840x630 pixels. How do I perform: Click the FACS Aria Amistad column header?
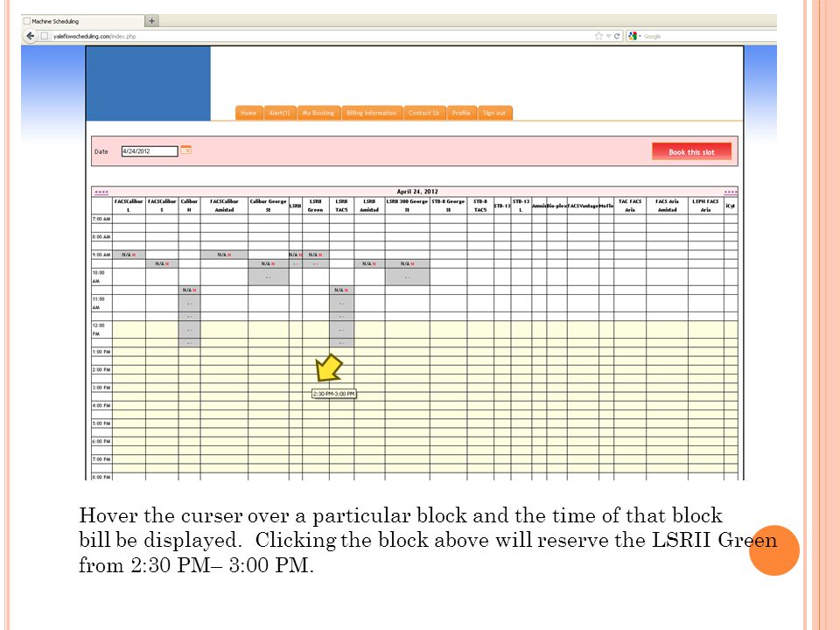[x=667, y=206]
